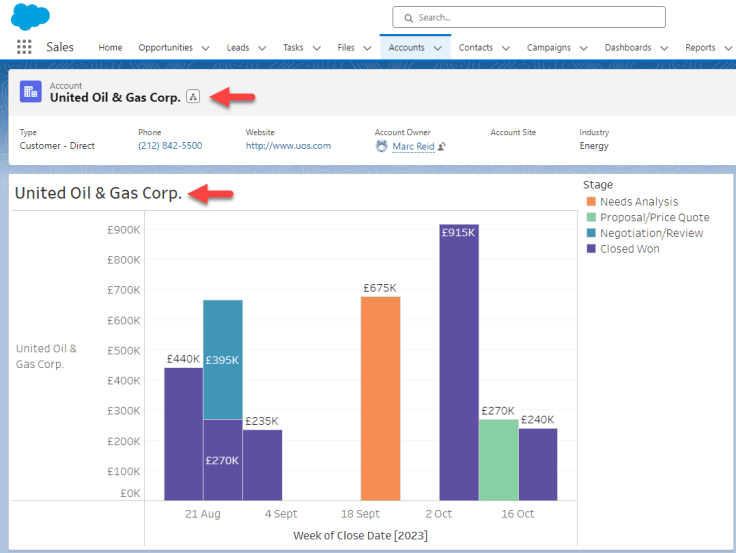Open the Dashboards tab dropdown chevron
This screenshot has width=736, height=553.
(663, 48)
